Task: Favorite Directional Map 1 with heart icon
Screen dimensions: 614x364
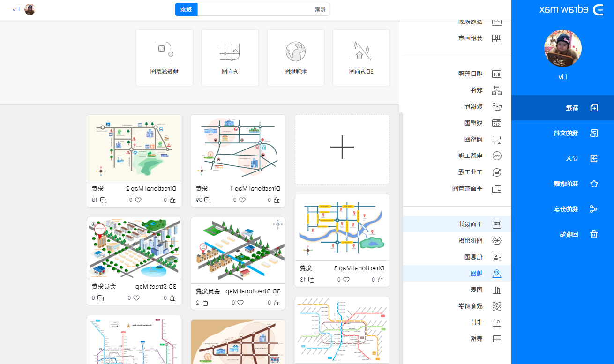Action: [x=242, y=200]
